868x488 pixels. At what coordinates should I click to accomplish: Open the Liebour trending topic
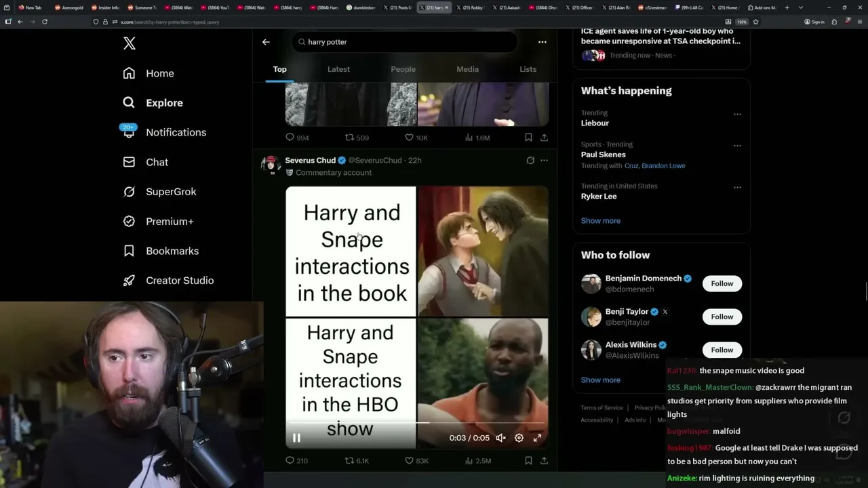click(595, 123)
